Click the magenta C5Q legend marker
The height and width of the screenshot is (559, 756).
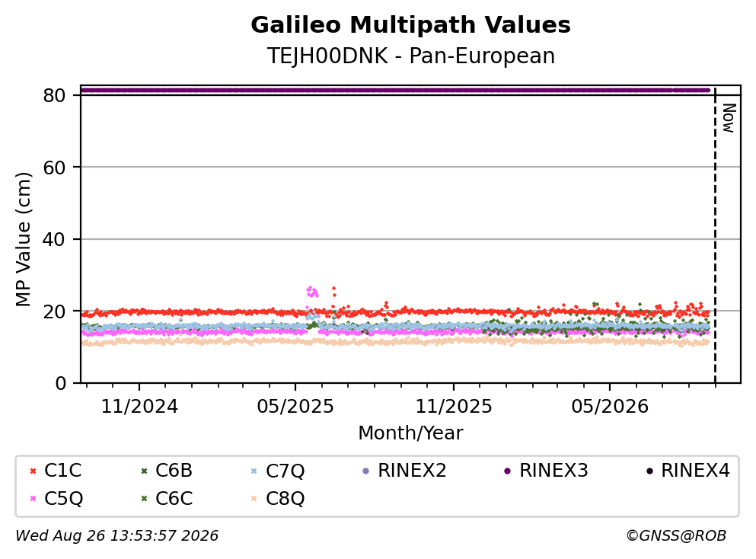(33, 499)
